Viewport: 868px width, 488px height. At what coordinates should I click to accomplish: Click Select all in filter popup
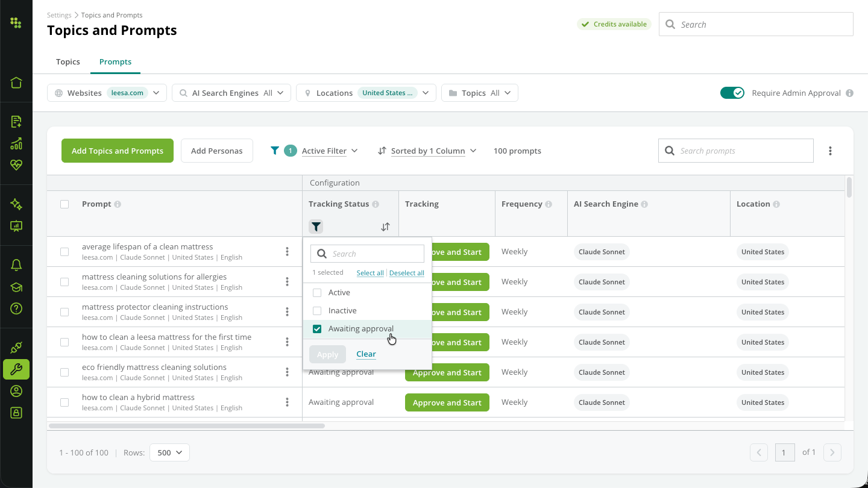370,273
